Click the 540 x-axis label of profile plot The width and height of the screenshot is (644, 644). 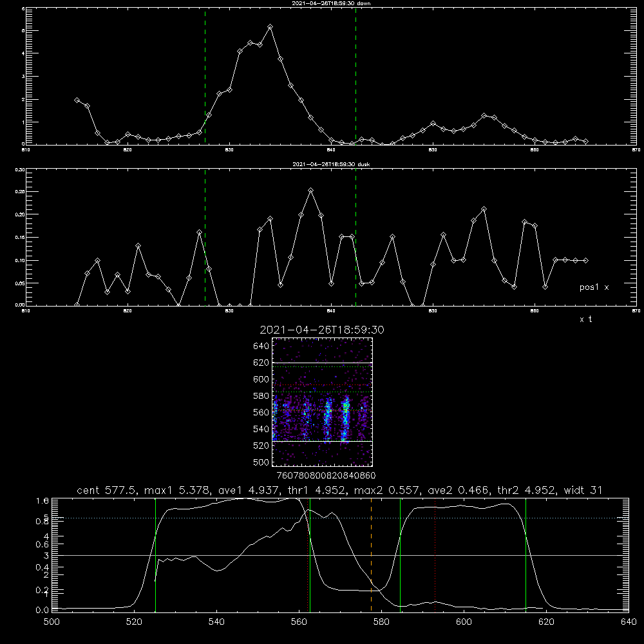click(x=216, y=622)
